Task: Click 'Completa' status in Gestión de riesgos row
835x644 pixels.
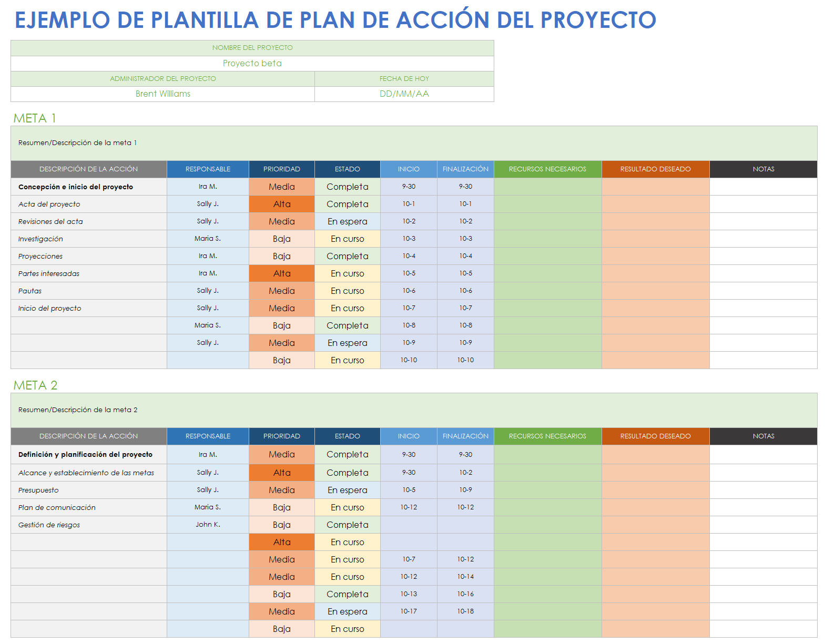Action: (x=348, y=525)
